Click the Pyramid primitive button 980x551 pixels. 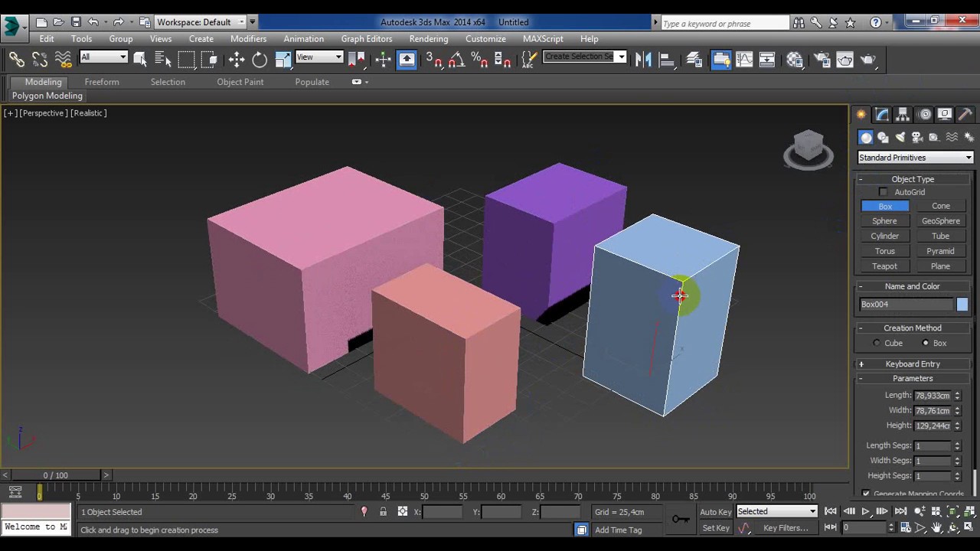point(940,251)
